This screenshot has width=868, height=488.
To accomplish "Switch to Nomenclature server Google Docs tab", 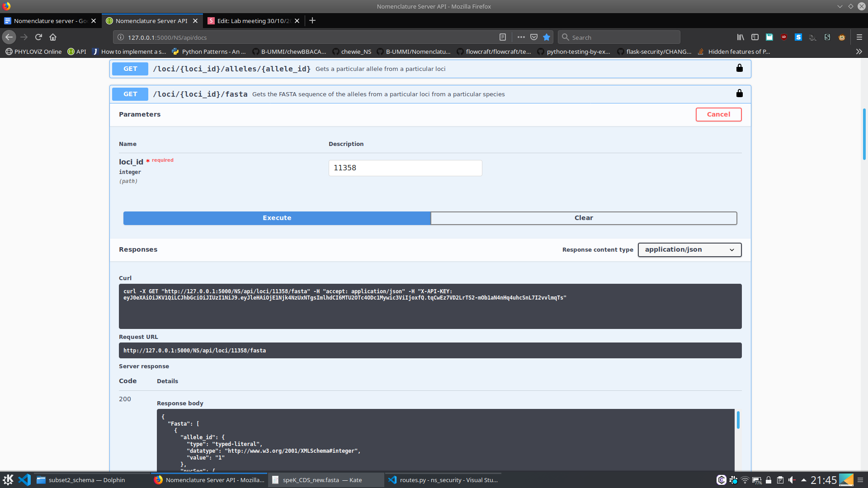I will [50, 21].
